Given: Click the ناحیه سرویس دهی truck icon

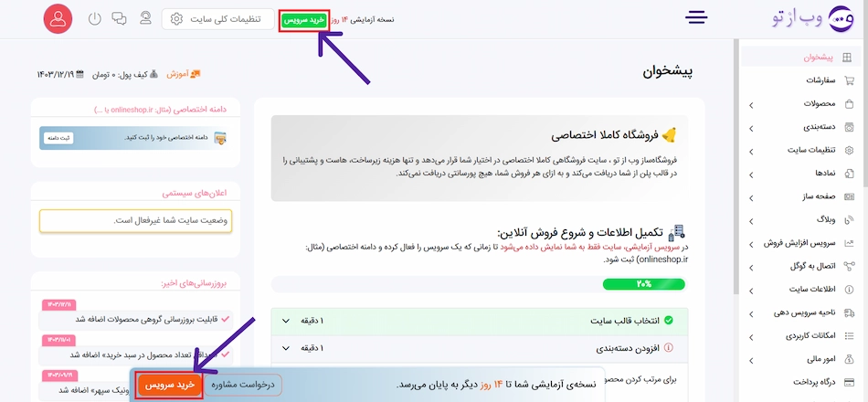Looking at the screenshot, I should [849, 312].
